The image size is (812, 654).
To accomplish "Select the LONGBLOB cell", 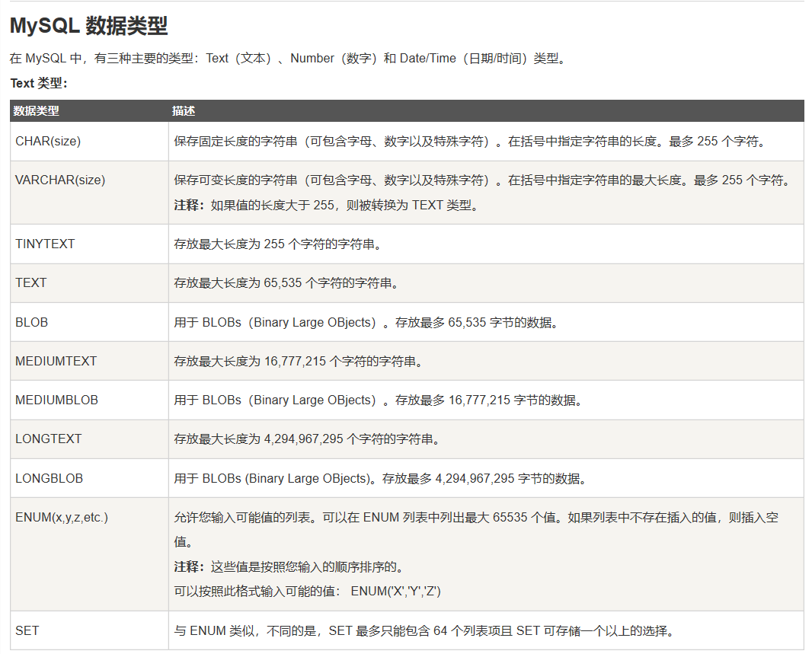I will (89, 478).
